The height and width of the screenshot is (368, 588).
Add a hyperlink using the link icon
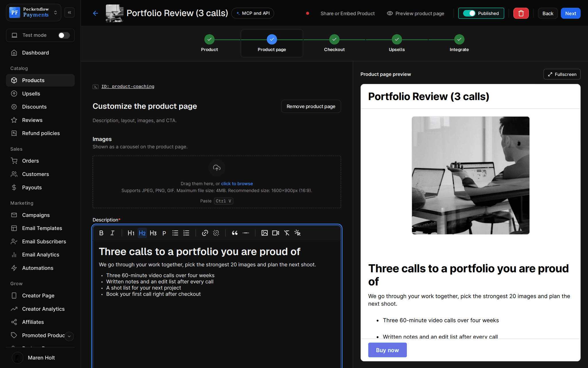(x=205, y=233)
